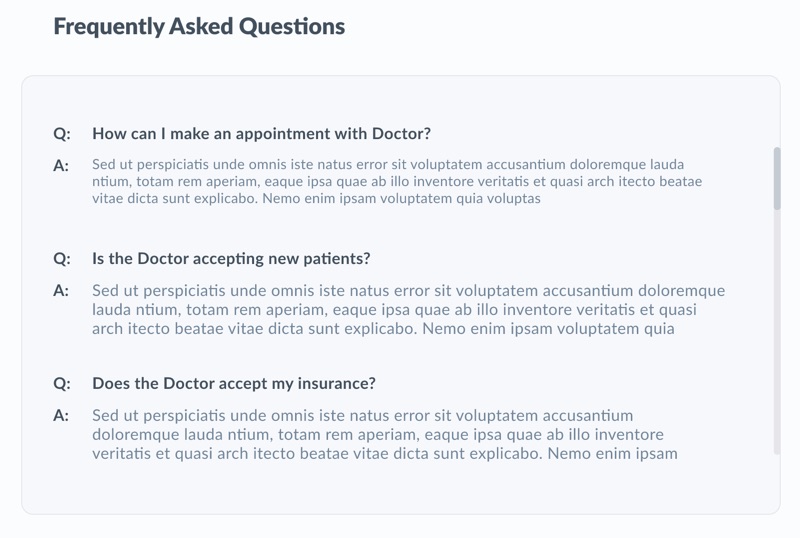The height and width of the screenshot is (538, 800).
Task: Select 'Is the Doctor accepting new patients?' question
Action: pyautogui.click(x=231, y=259)
